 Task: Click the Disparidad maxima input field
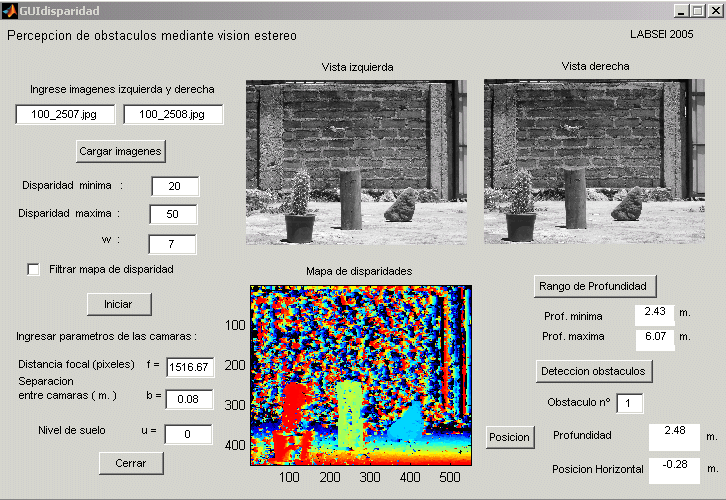point(173,214)
